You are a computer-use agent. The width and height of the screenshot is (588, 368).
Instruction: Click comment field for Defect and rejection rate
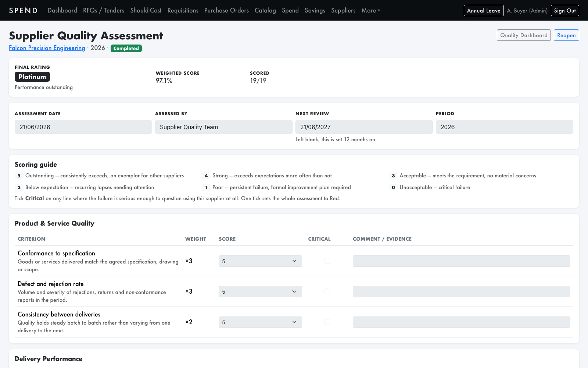pos(462,291)
